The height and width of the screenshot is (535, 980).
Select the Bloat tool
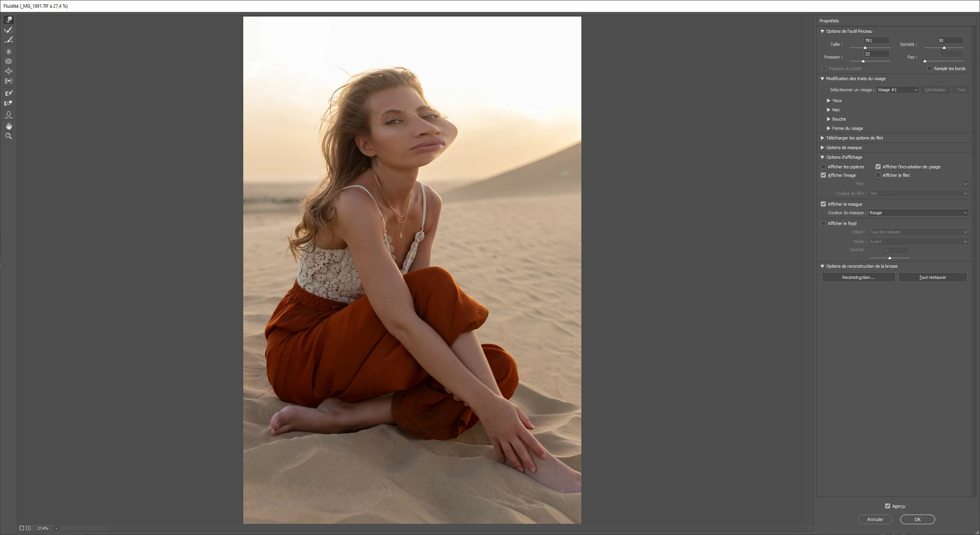pos(8,71)
